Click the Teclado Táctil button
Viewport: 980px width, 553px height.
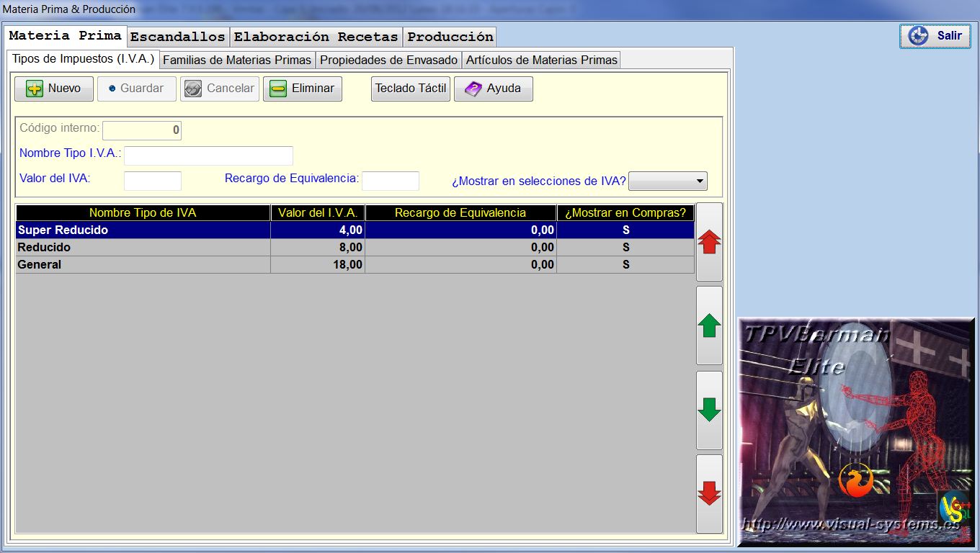pos(411,89)
